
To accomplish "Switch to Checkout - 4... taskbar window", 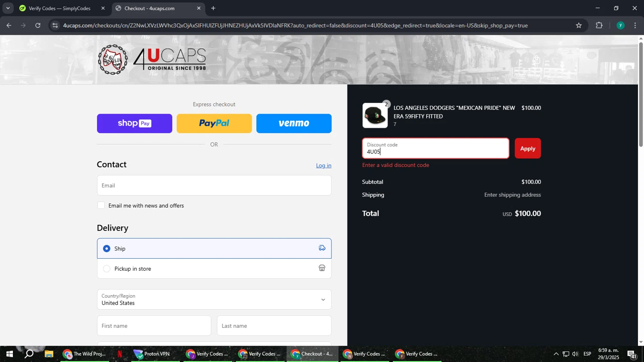I will pyautogui.click(x=313, y=354).
